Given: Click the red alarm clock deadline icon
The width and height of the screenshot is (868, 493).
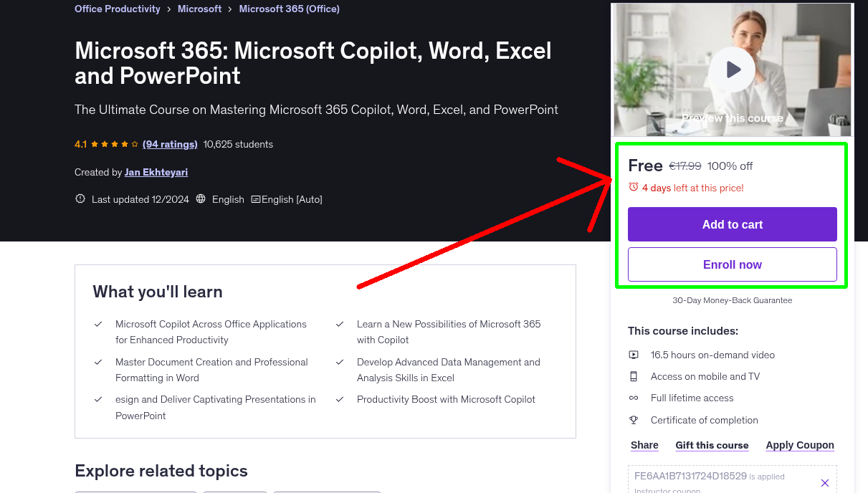Looking at the screenshot, I should (x=633, y=186).
